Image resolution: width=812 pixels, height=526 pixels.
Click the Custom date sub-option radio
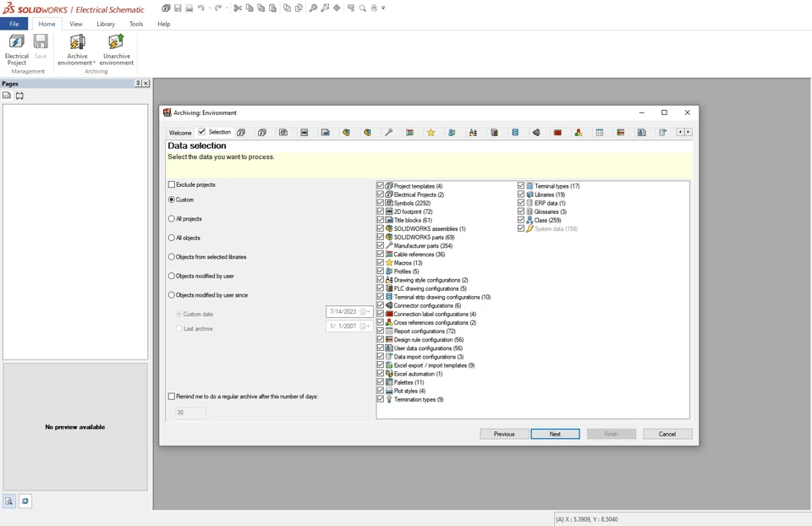click(x=178, y=314)
